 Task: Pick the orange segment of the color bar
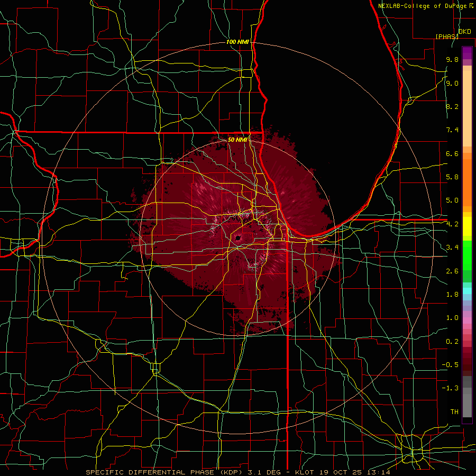click(467, 182)
